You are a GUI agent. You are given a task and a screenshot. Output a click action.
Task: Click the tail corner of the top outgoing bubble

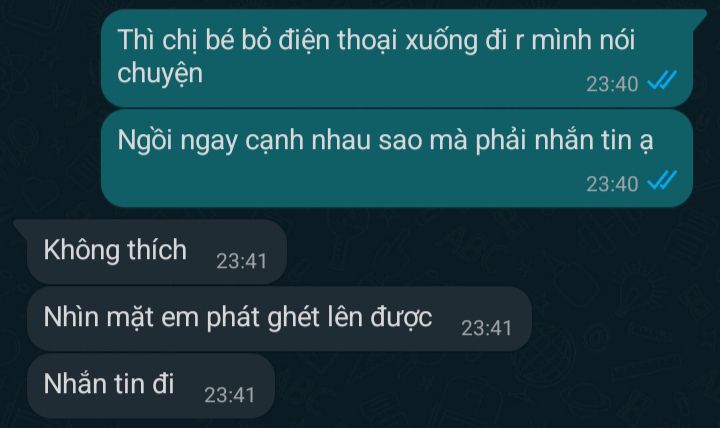[x=700, y=16]
